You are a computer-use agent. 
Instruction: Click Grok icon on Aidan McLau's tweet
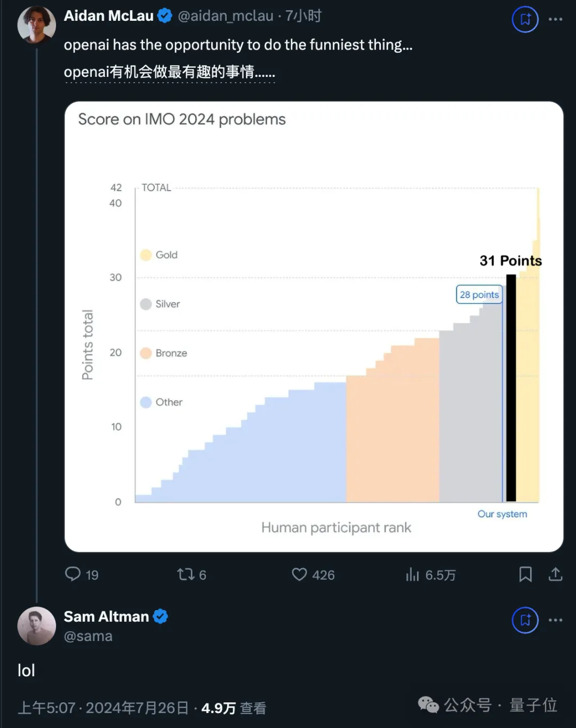(525, 19)
